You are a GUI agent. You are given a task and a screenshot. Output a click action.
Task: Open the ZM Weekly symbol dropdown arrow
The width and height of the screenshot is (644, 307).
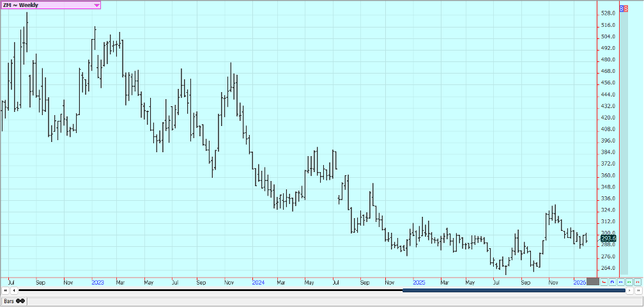[96, 5]
